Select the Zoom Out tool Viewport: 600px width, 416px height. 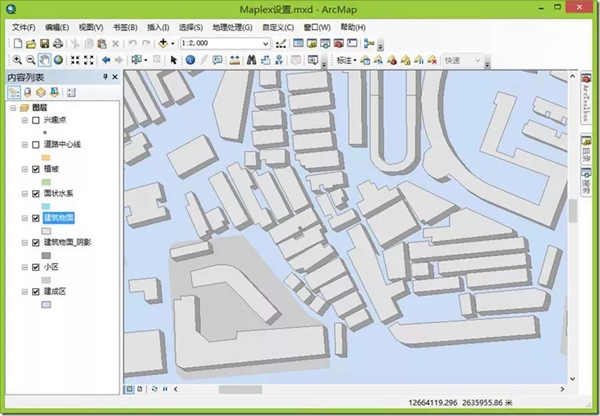coord(31,60)
